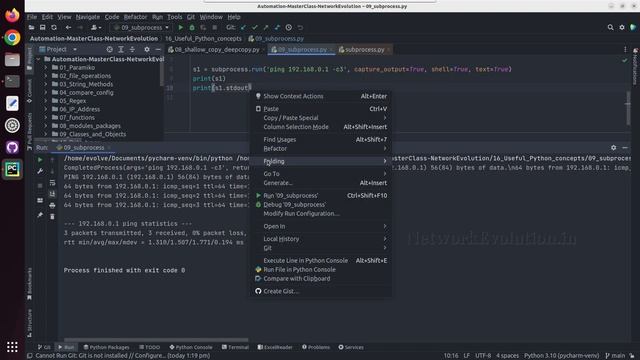Click the main git branch widget

[615, 356]
